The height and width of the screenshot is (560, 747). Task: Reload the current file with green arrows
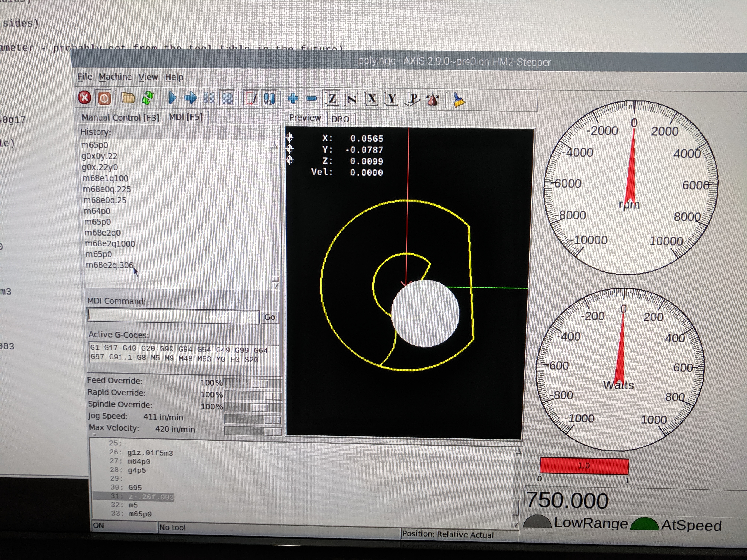pyautogui.click(x=148, y=98)
